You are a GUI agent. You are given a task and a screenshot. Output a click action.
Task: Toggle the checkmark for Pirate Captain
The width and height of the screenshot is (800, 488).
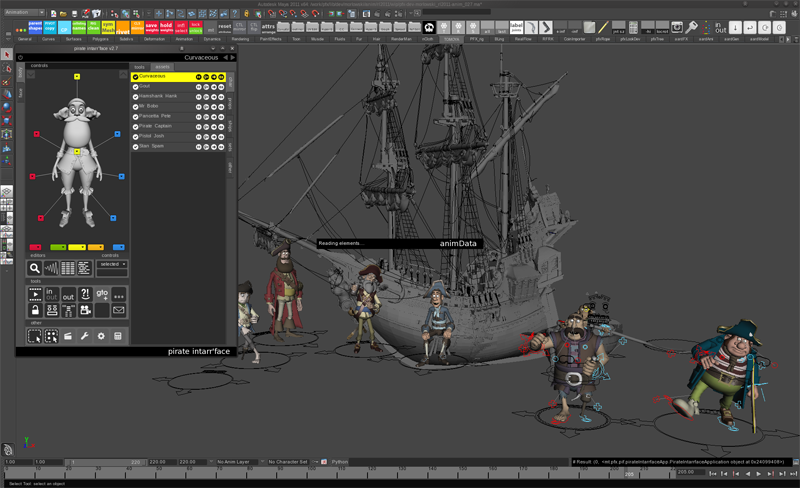point(136,127)
